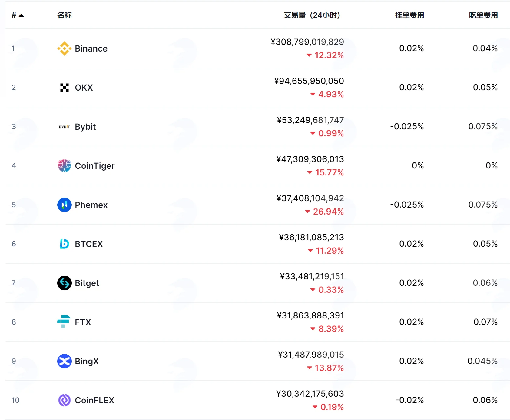510x420 pixels.
Task: Click the Phemex logo icon
Action: 64,205
